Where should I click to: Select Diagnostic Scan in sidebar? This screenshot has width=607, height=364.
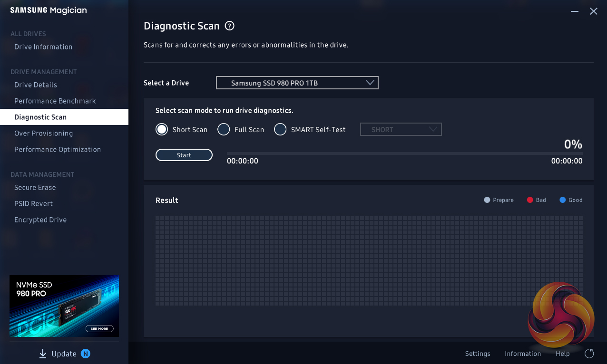click(x=64, y=117)
